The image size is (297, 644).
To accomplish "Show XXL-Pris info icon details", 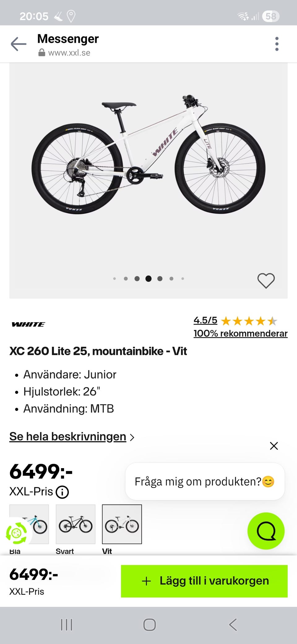I will point(62,492).
